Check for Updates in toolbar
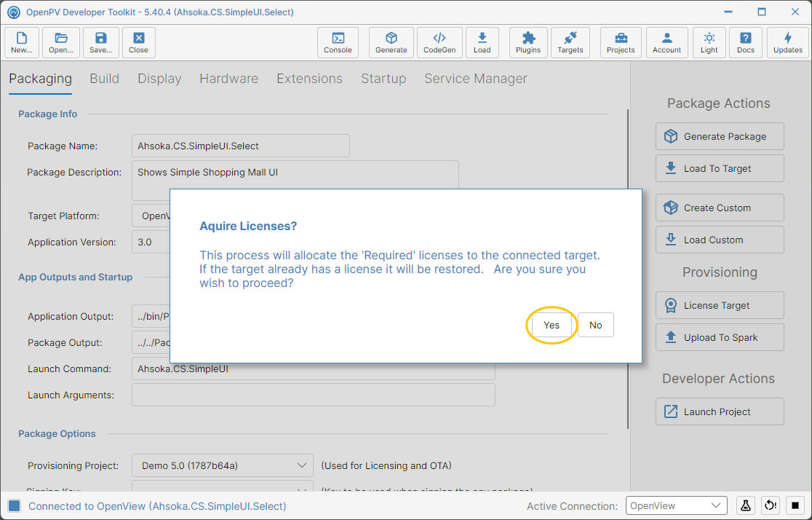812x520 pixels. (x=788, y=42)
